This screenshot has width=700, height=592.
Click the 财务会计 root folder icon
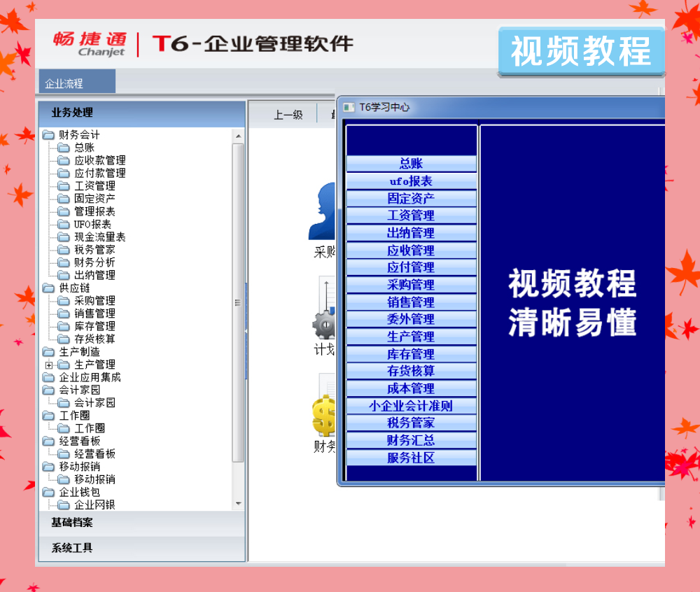[48, 135]
